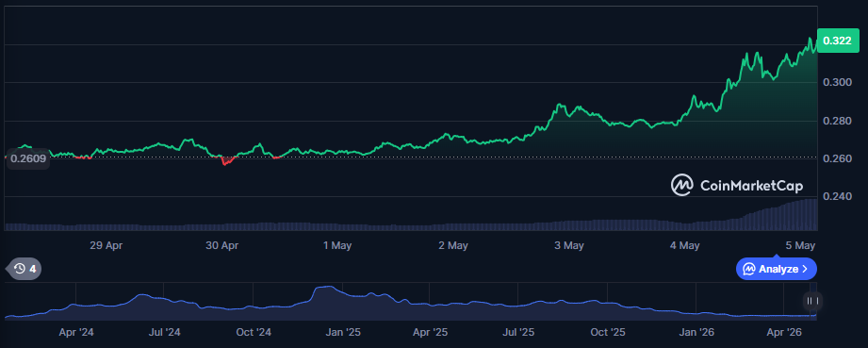This screenshot has width=868, height=348.
Task: Open the Analyze button
Action: (776, 269)
